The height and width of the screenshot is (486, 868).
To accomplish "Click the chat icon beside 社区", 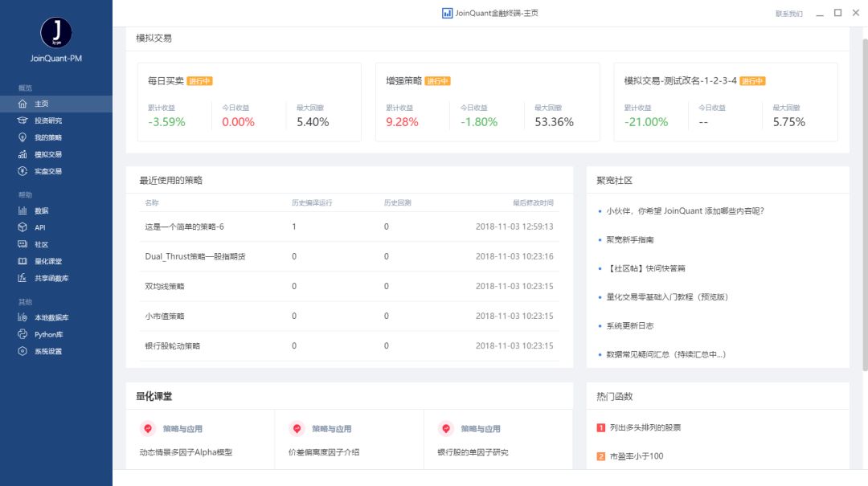I will click(x=23, y=244).
